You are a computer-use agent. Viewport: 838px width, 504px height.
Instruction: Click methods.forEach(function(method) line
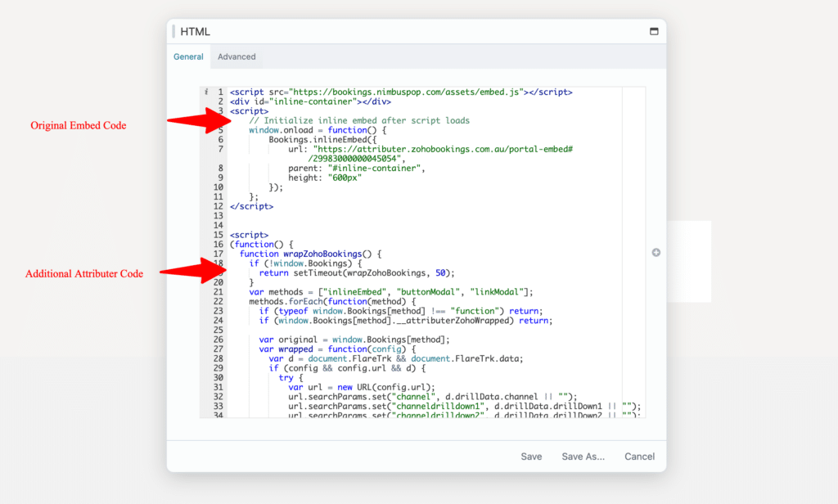[332, 301]
